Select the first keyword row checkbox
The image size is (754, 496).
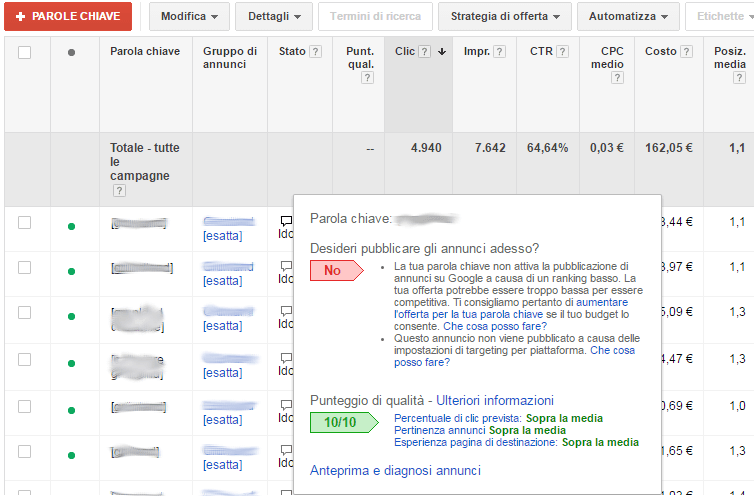pos(25,223)
